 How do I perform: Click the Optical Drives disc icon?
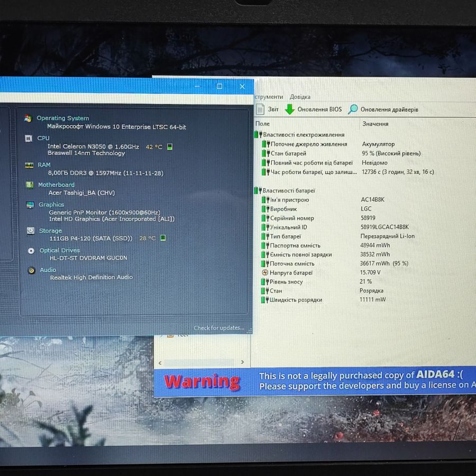[31, 251]
